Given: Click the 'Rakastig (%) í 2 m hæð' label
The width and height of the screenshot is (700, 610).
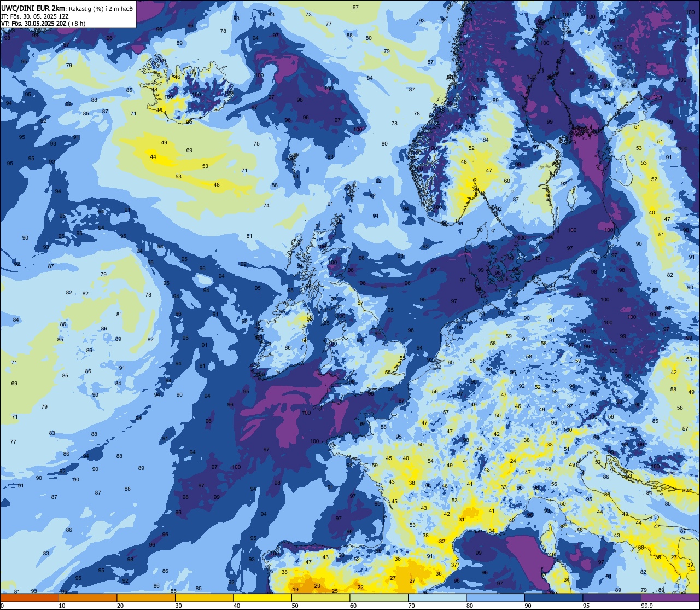Looking at the screenshot, I should 101,8.
